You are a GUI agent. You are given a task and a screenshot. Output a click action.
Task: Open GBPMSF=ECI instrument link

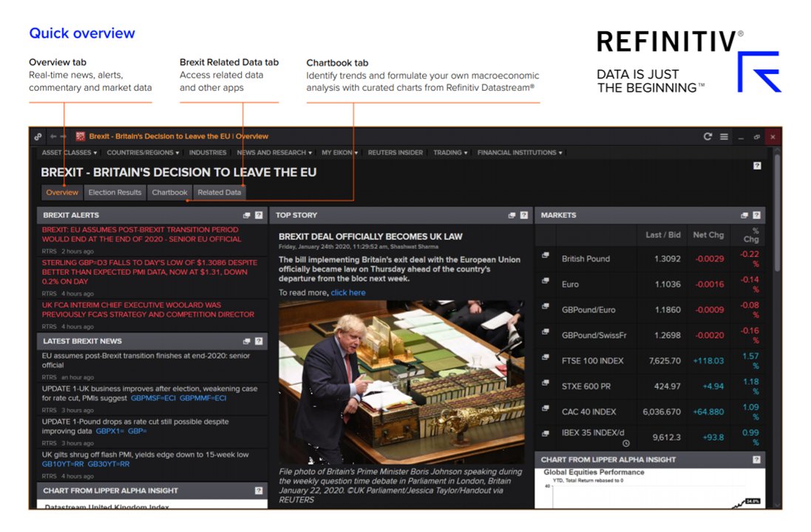pyautogui.click(x=152, y=398)
